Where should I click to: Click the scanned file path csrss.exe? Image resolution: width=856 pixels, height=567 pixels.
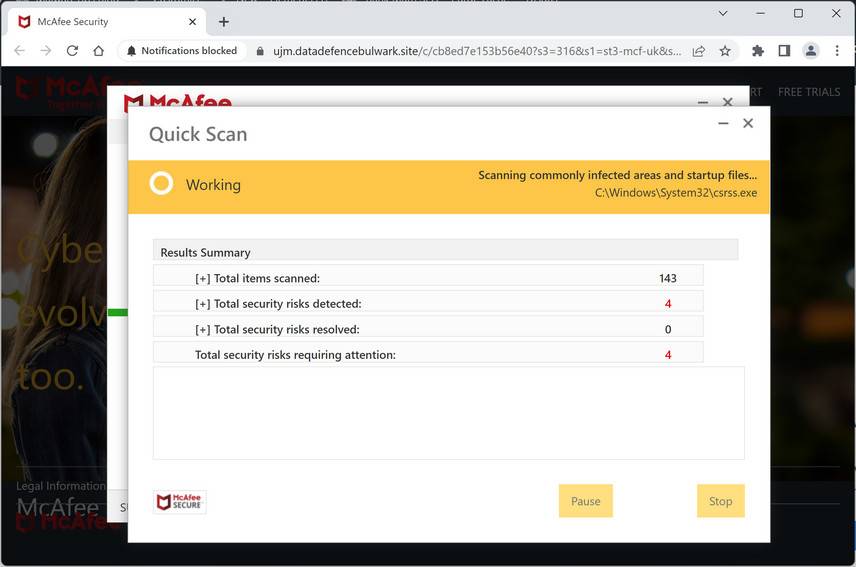click(x=676, y=193)
